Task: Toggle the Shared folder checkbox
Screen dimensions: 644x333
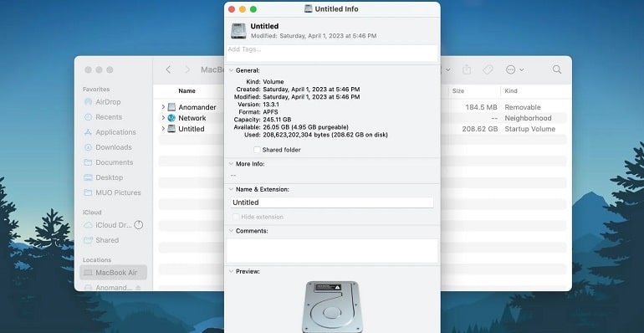Action: click(257, 150)
